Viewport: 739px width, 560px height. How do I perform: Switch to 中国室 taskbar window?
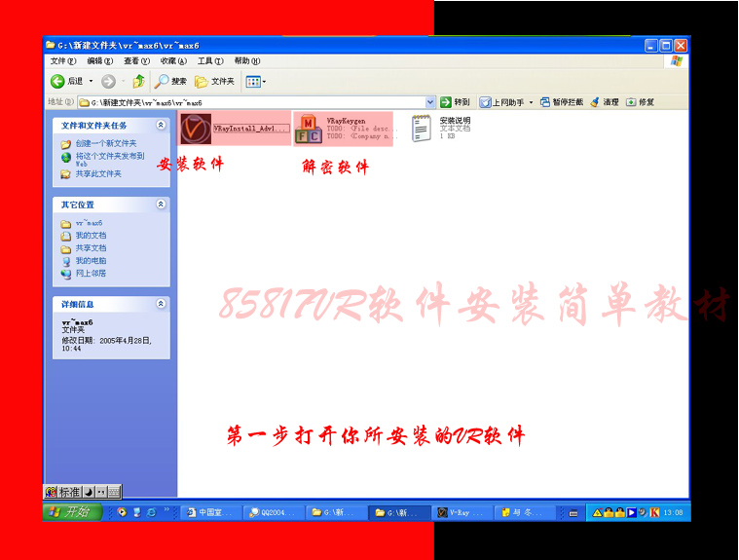tap(211, 512)
